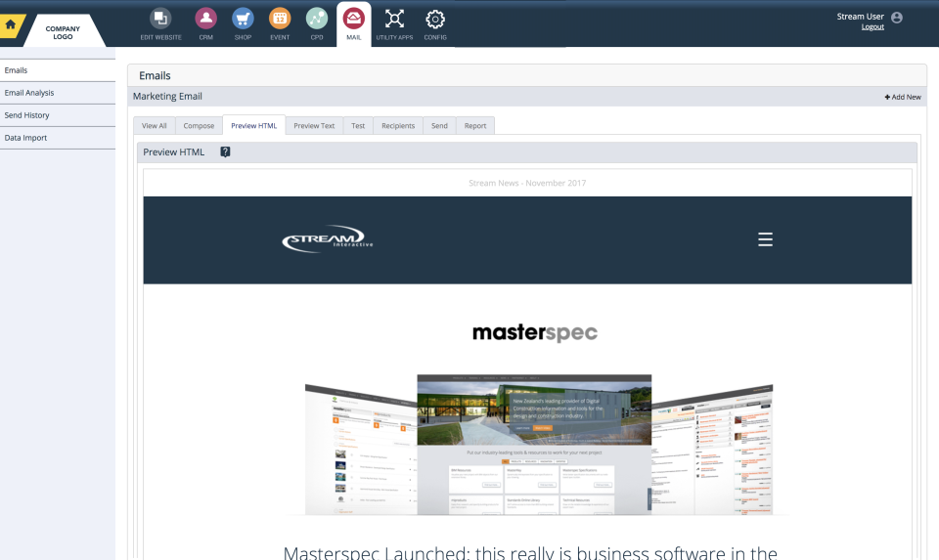Log out via the Logout link

point(872,27)
